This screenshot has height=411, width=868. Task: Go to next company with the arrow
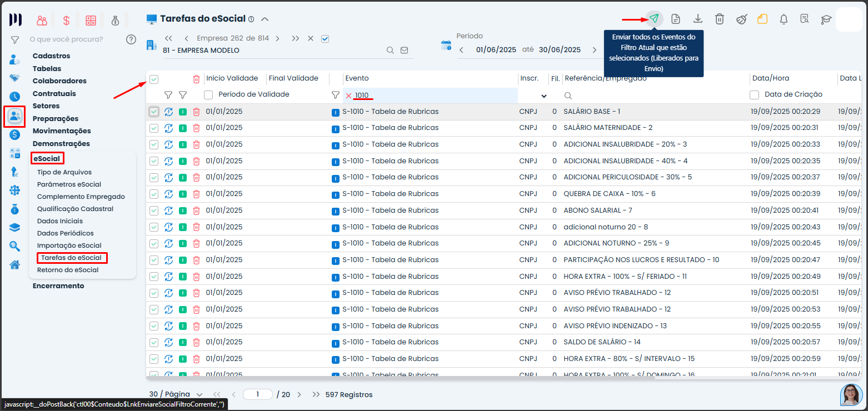tap(277, 38)
